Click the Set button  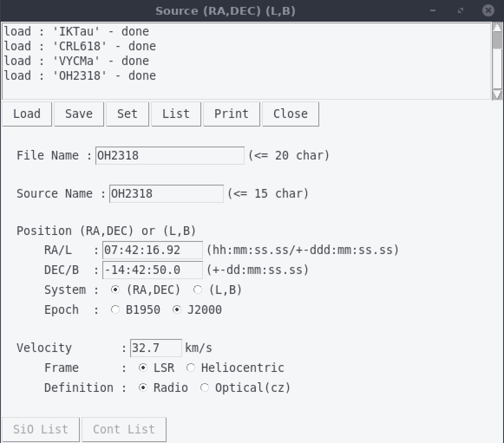pos(127,114)
